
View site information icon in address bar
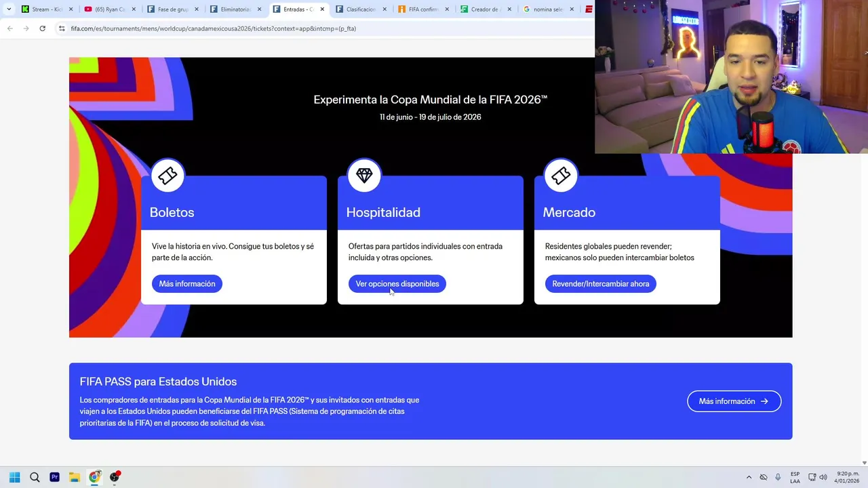(x=62, y=28)
